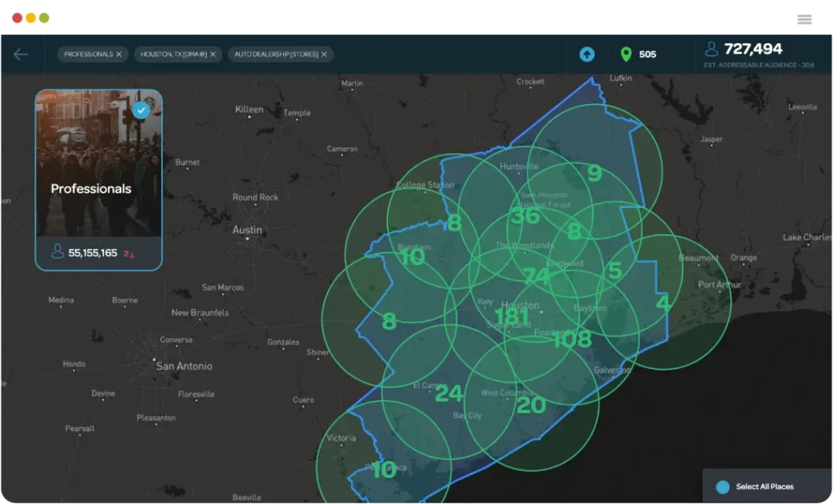
Task: Open the Professionals audience card image
Action: (x=98, y=163)
